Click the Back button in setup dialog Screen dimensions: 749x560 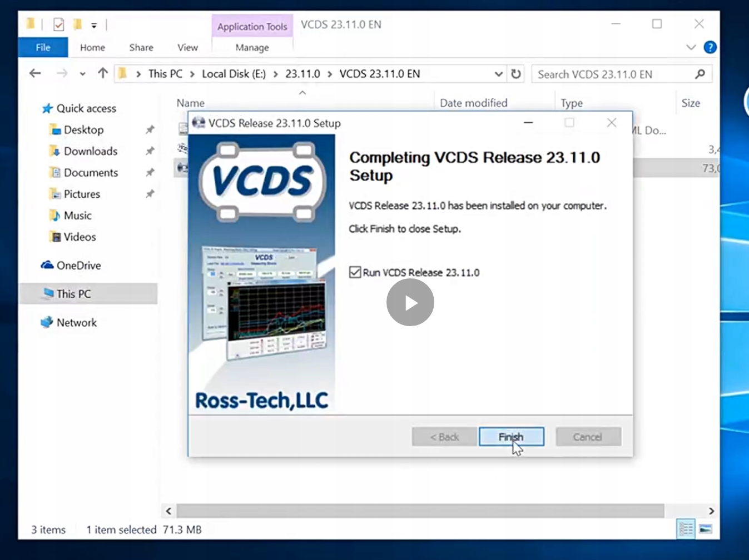click(444, 437)
